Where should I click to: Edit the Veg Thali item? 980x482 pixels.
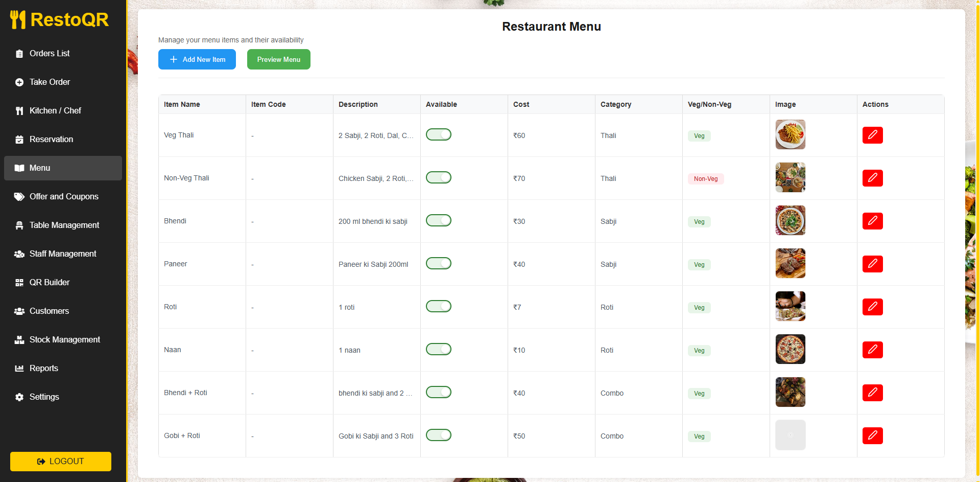(872, 135)
